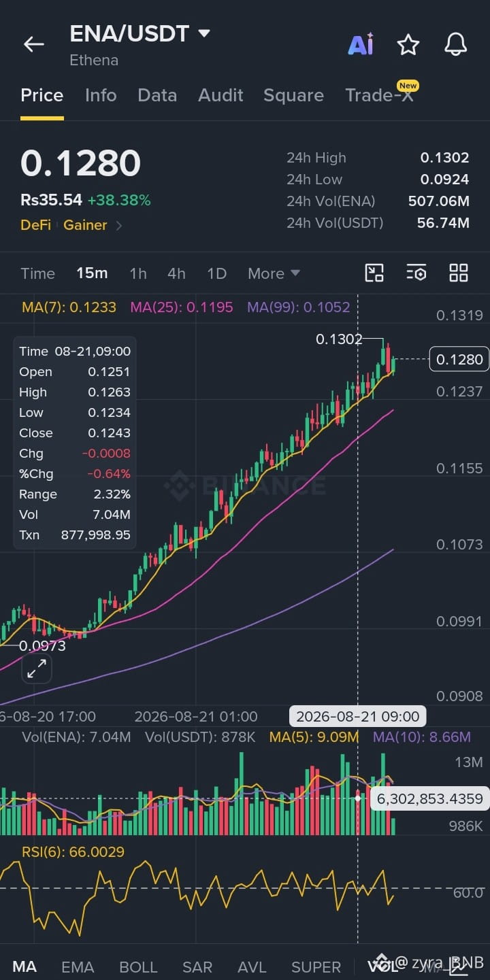The image size is (490, 980).
Task: Open the chart grid layout icon
Action: [x=459, y=273]
